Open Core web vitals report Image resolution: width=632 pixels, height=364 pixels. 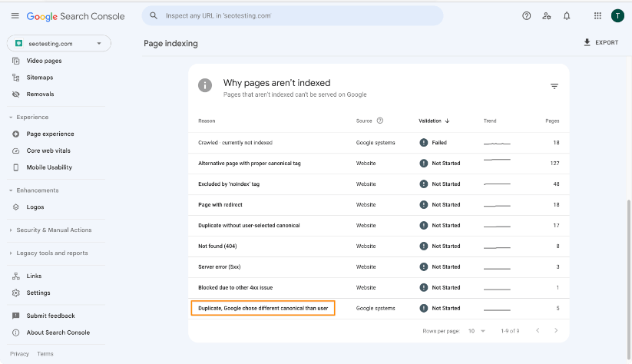(48, 151)
